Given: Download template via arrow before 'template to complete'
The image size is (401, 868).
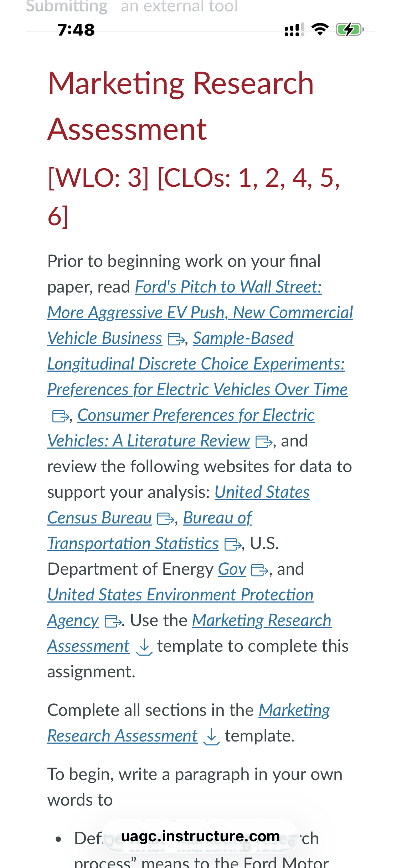Looking at the screenshot, I should click(144, 647).
